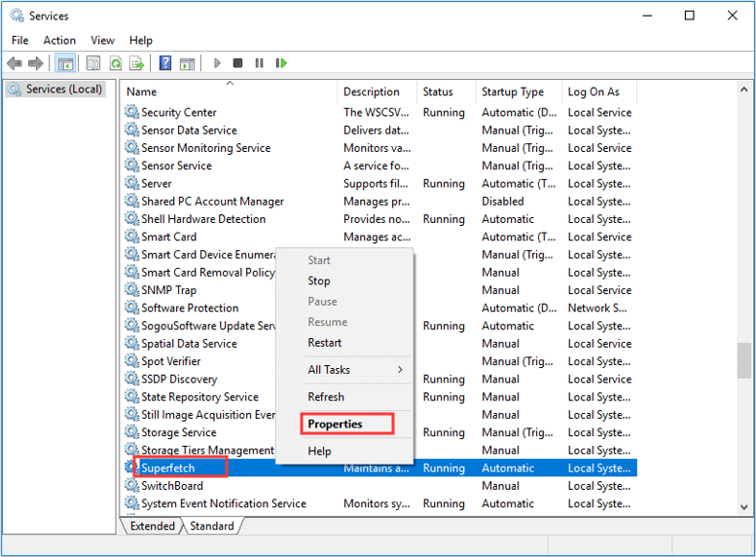Select Stop in the context menu

click(x=319, y=280)
